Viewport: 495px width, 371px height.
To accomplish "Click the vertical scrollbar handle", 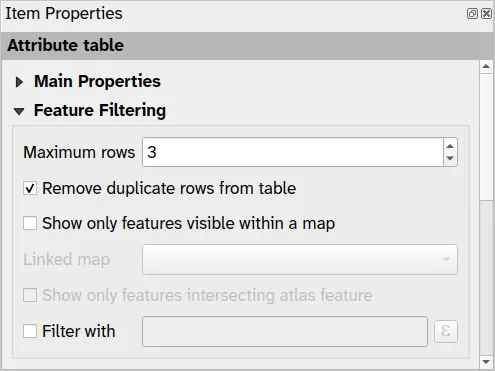I will (486, 137).
